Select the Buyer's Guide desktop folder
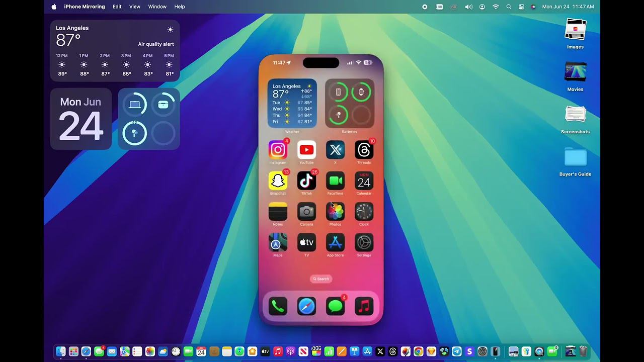Image resolution: width=644 pixels, height=362 pixels. coord(576,157)
